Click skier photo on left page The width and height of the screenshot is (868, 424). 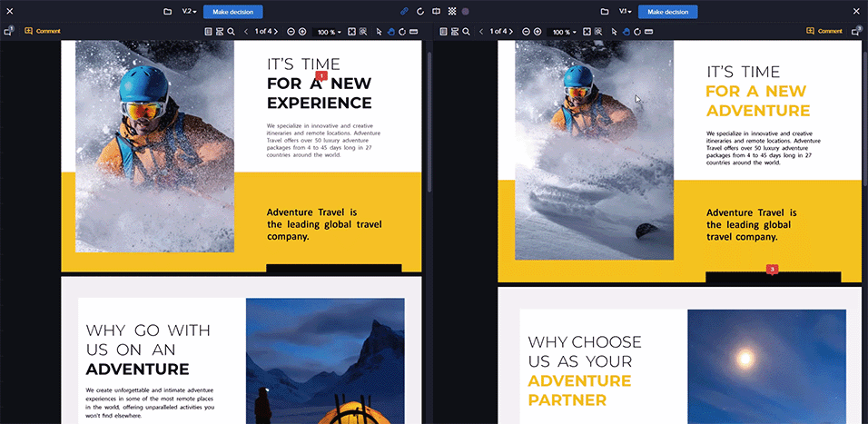[x=154, y=146]
